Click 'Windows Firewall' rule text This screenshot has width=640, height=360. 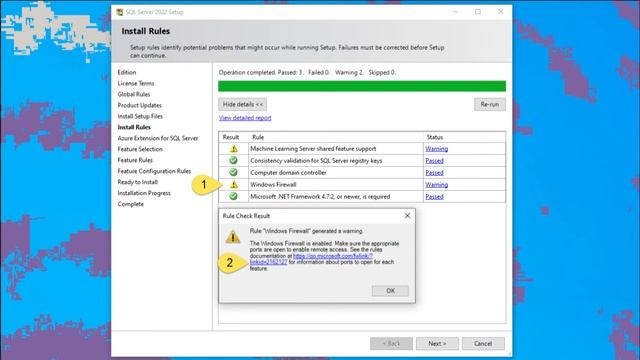click(273, 184)
